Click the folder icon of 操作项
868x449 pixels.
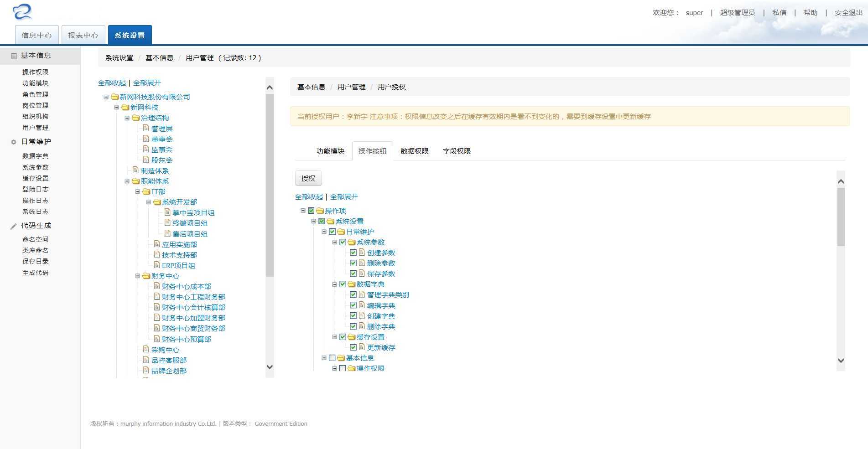[320, 211]
